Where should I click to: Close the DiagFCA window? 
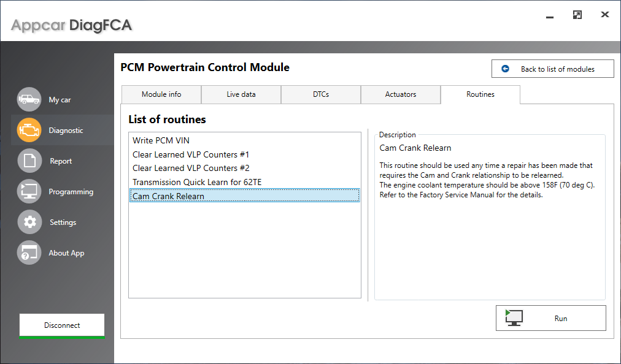[605, 15]
